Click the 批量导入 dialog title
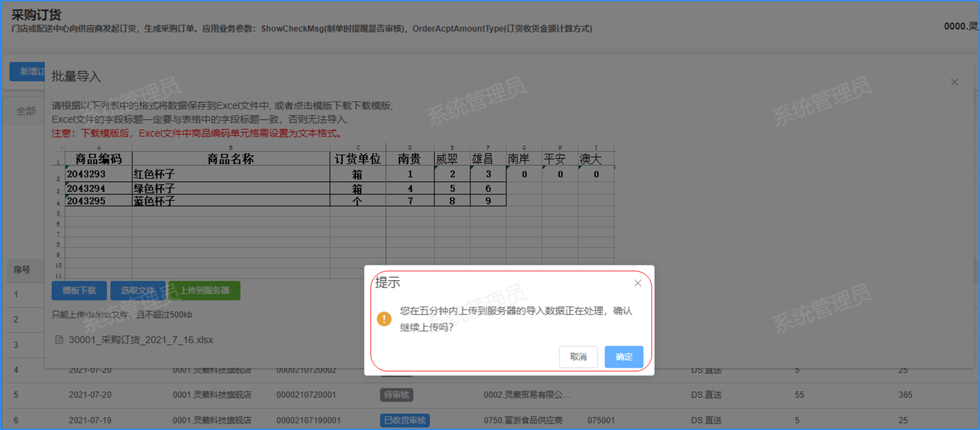980x430 pixels. tap(76, 76)
